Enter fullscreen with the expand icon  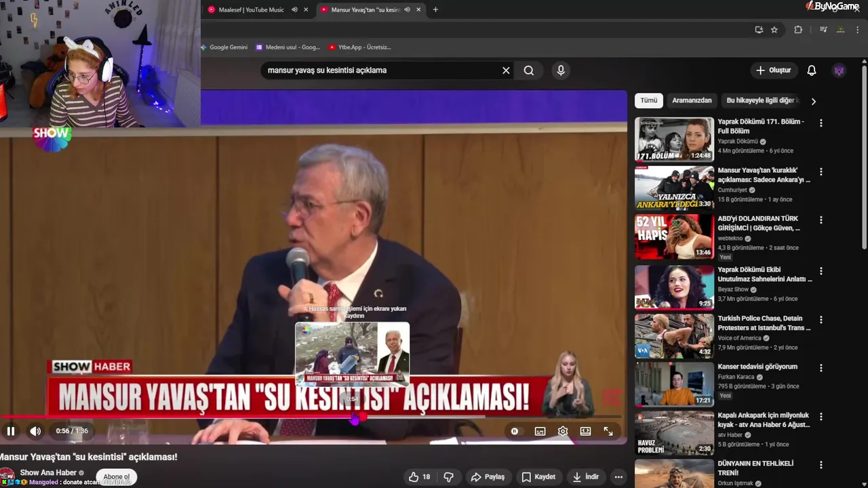point(608,431)
